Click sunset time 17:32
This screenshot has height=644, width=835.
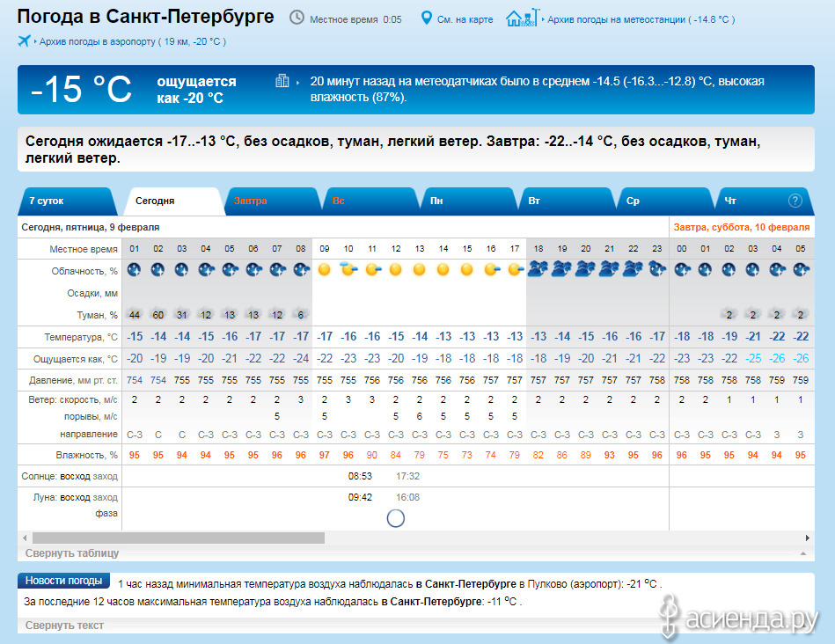[408, 476]
